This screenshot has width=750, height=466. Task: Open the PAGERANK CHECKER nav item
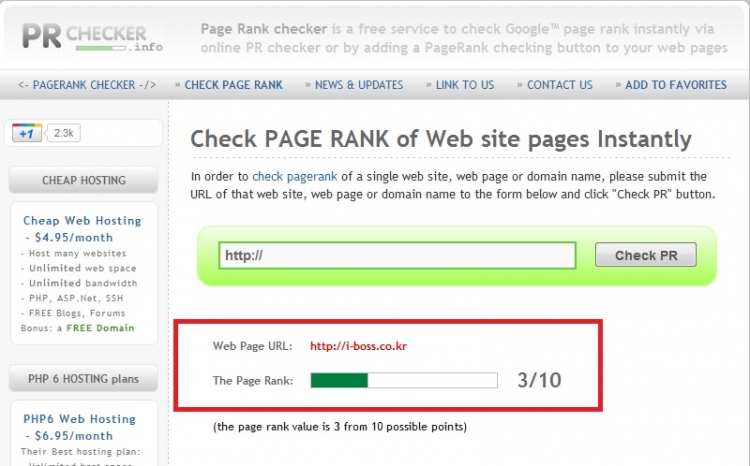coord(87,85)
